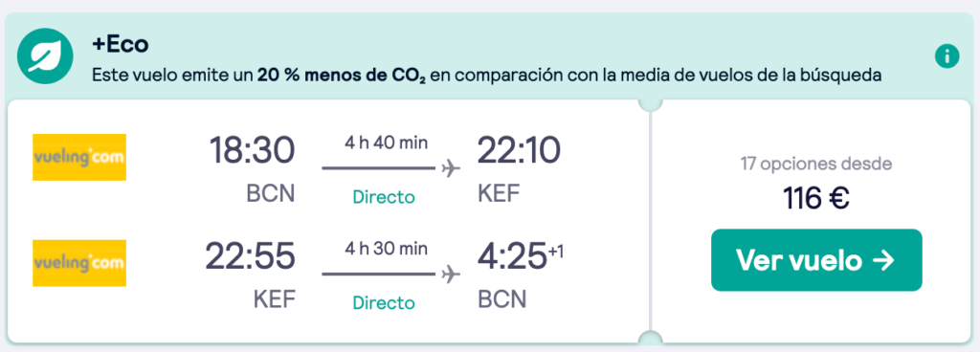Image resolution: width=980 pixels, height=352 pixels.
Task: Click the 20 % menos de CO₂ text
Action: point(342,77)
